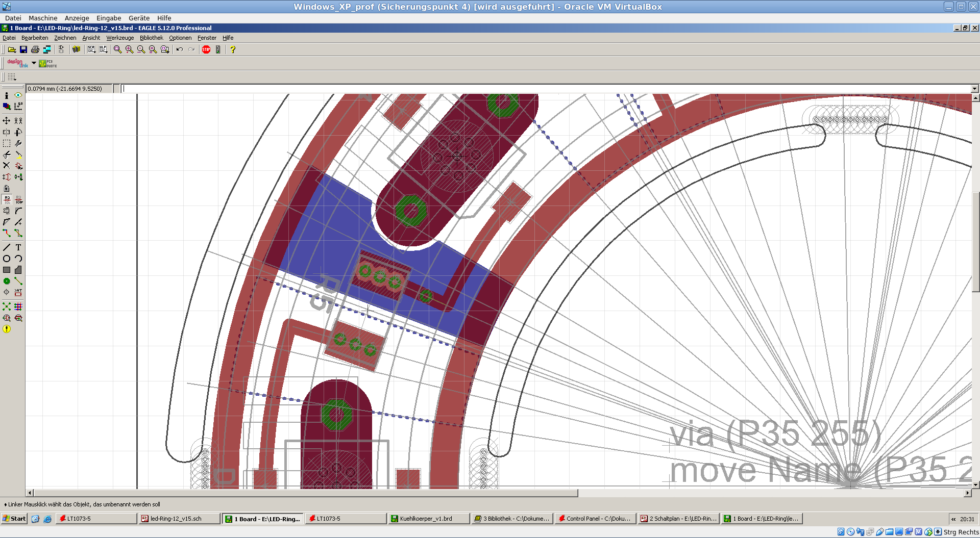Select the Polygon tool

click(18, 270)
